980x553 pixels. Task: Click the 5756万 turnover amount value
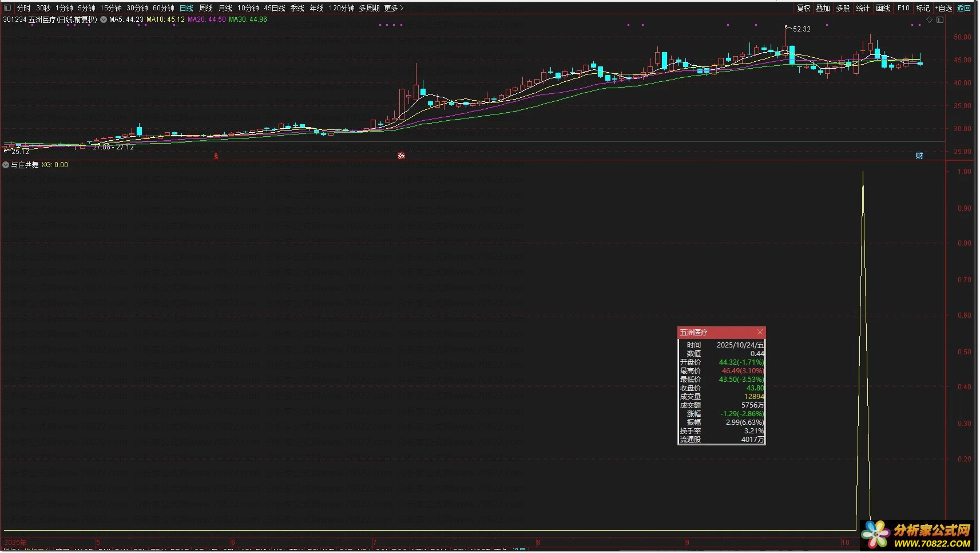click(x=753, y=405)
